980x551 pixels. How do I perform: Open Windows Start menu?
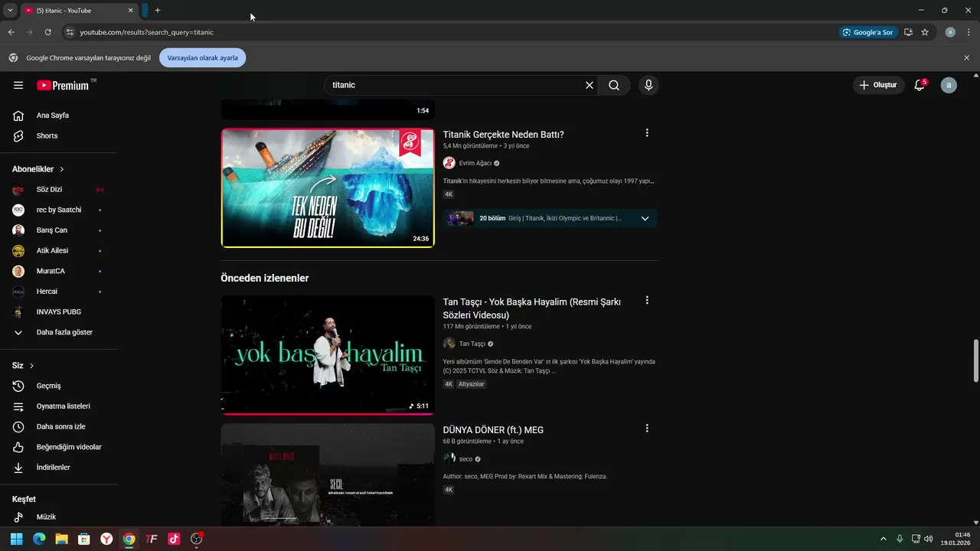point(17,539)
